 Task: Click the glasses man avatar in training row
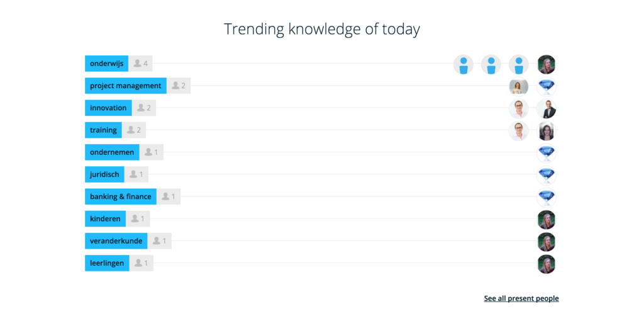pyautogui.click(x=519, y=131)
